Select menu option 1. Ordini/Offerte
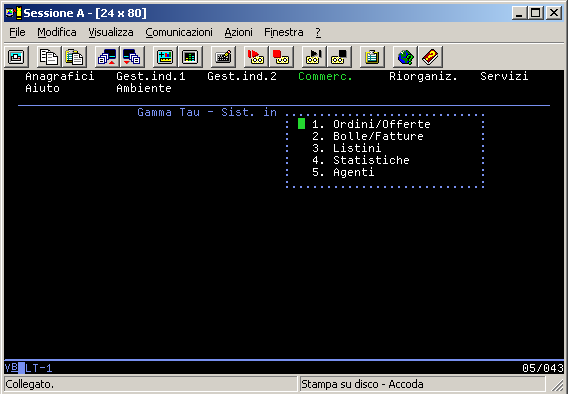This screenshot has width=568, height=394. point(371,124)
